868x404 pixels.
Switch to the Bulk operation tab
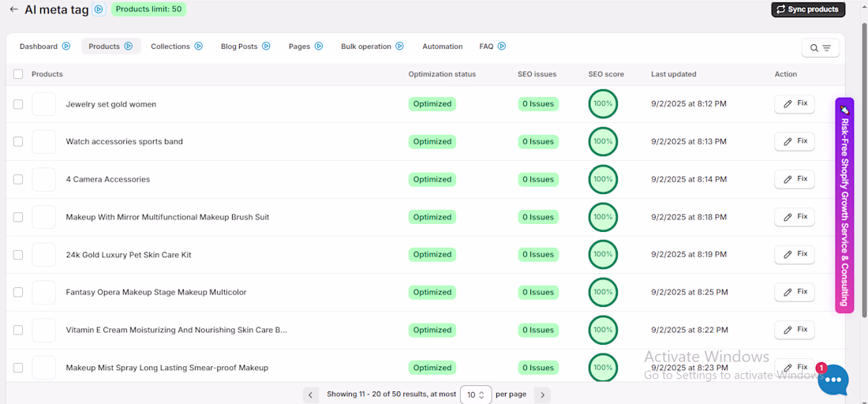click(366, 47)
